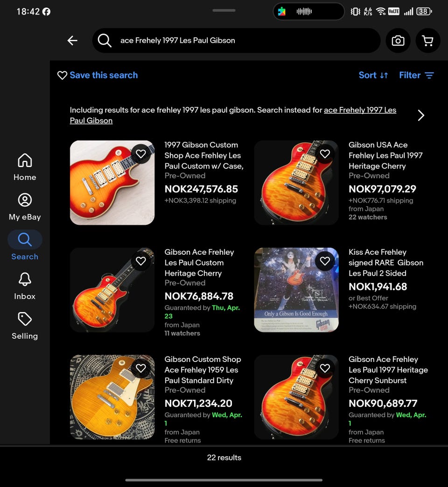
Task: Click price NOK247,576.85
Action: point(201,189)
